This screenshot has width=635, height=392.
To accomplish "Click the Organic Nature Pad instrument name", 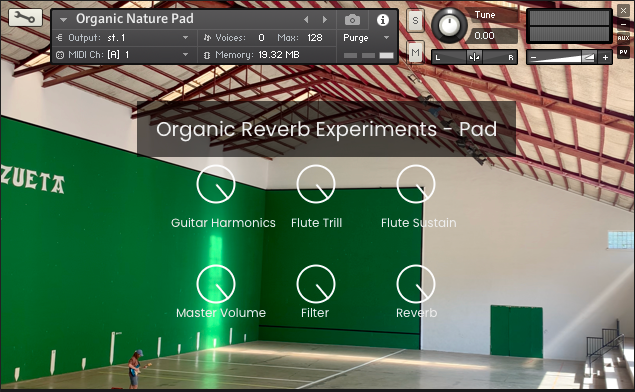I will click(135, 19).
